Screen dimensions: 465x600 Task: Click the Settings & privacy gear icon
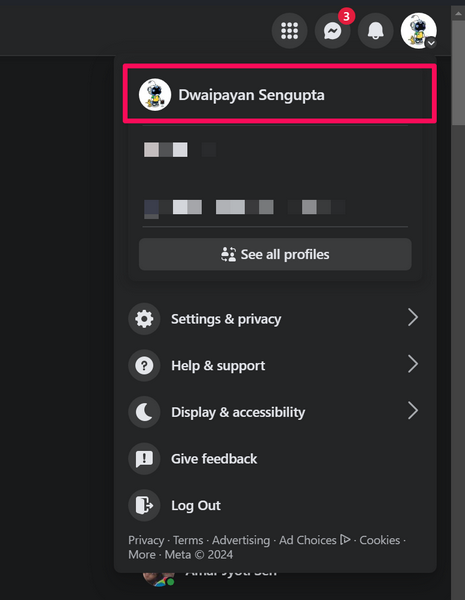pos(144,319)
